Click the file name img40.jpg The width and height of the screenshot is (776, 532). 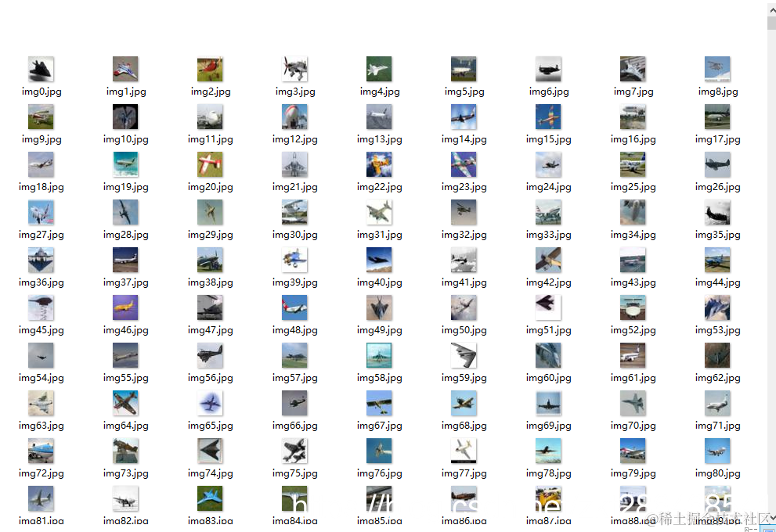(x=380, y=282)
